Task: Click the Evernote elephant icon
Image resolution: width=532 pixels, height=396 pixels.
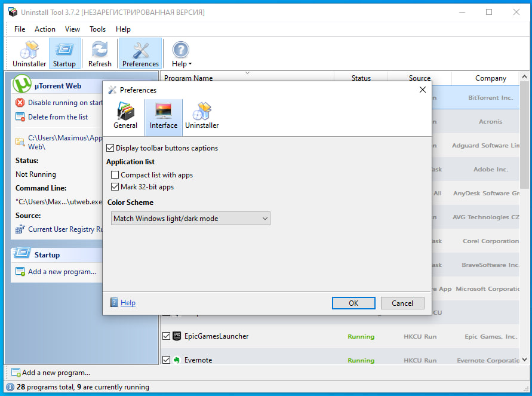Action: point(177,360)
